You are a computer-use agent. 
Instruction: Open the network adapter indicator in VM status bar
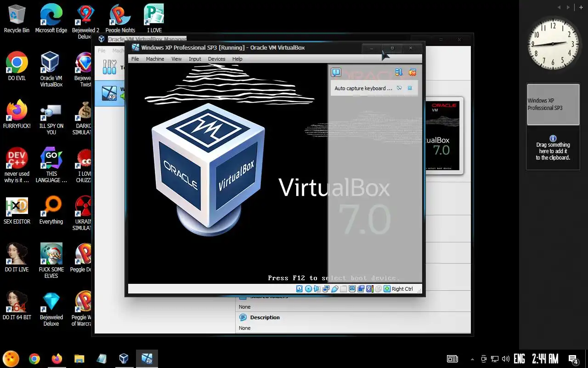326,289
